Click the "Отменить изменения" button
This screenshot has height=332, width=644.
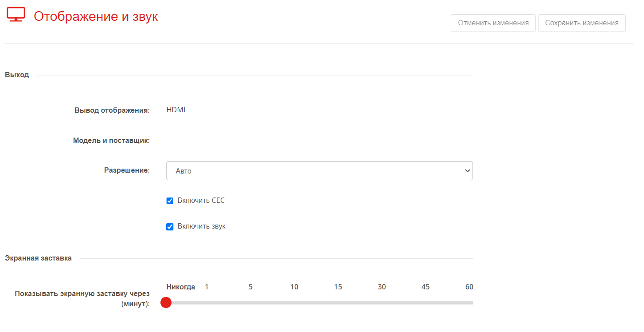[493, 23]
